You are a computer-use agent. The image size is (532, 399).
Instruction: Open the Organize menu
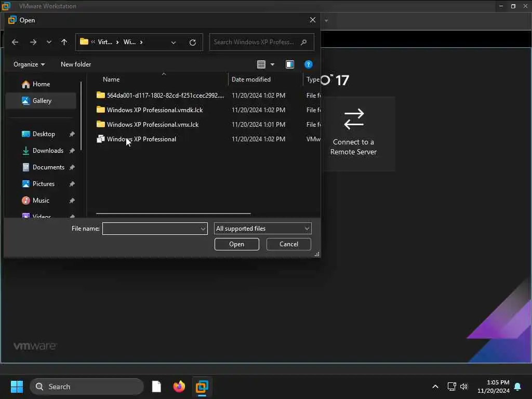point(29,64)
